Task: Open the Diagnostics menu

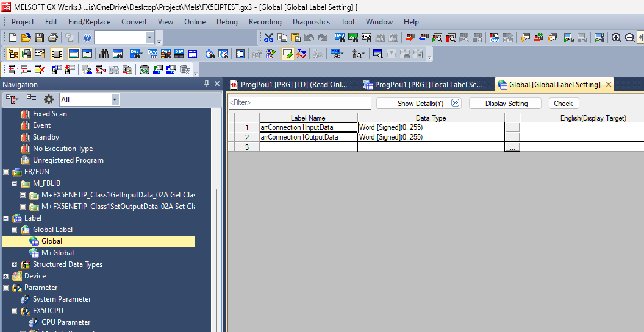Action: coord(311,21)
